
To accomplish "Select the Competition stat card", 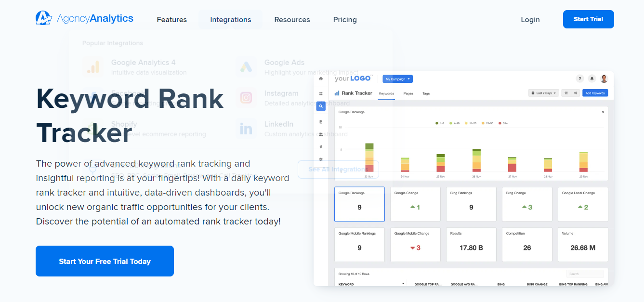I will 527,245.
